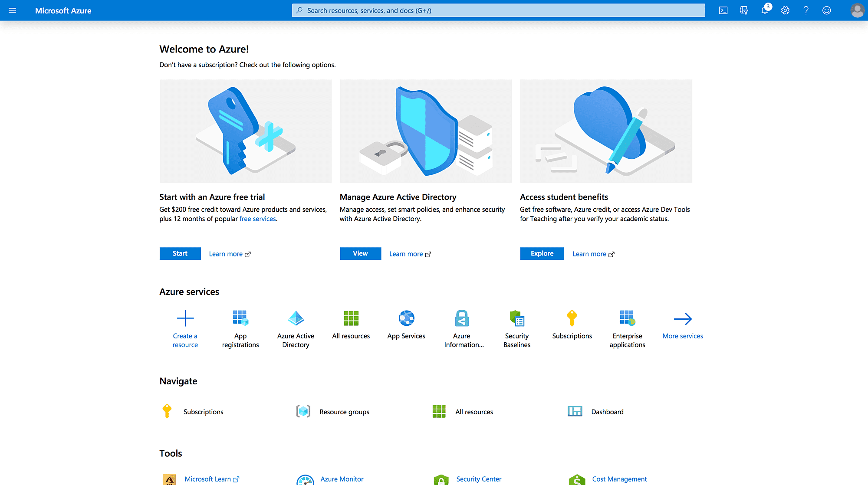Open the Directory and subscription filter
This screenshot has width=868, height=485.
744,10
